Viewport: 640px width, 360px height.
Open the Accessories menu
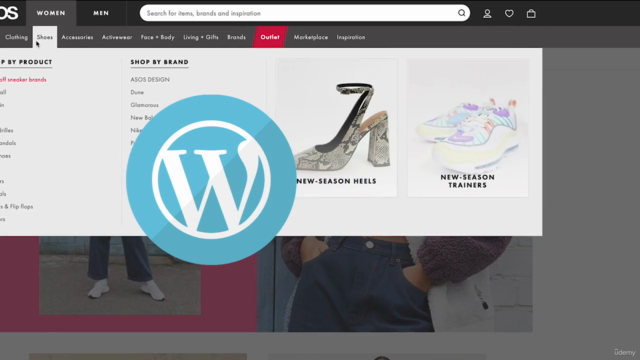tap(78, 37)
